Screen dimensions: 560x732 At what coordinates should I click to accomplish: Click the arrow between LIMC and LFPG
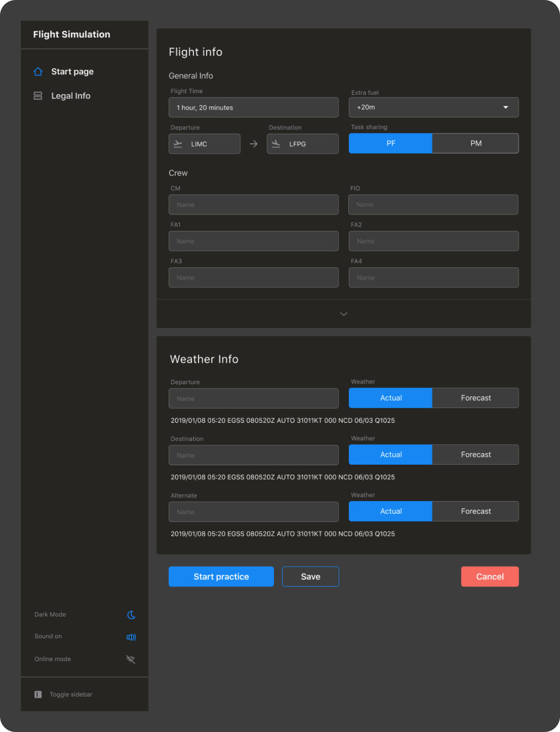[x=254, y=144]
